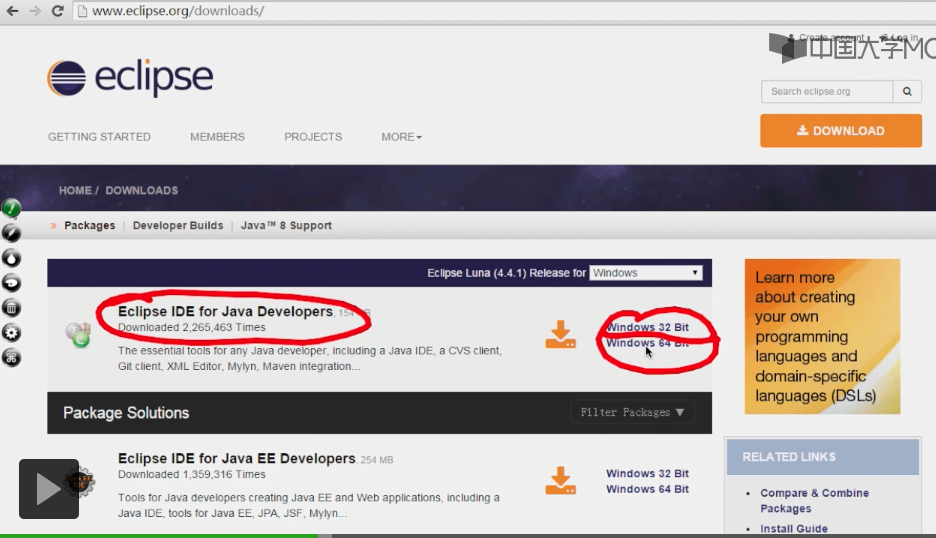Click the Java Developers package icon
The image size is (936, 538).
click(78, 335)
